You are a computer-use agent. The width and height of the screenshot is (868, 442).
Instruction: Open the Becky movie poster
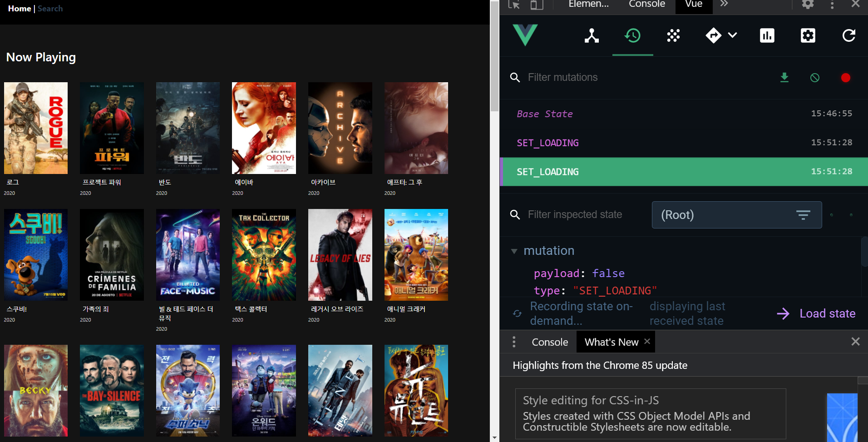(36, 391)
